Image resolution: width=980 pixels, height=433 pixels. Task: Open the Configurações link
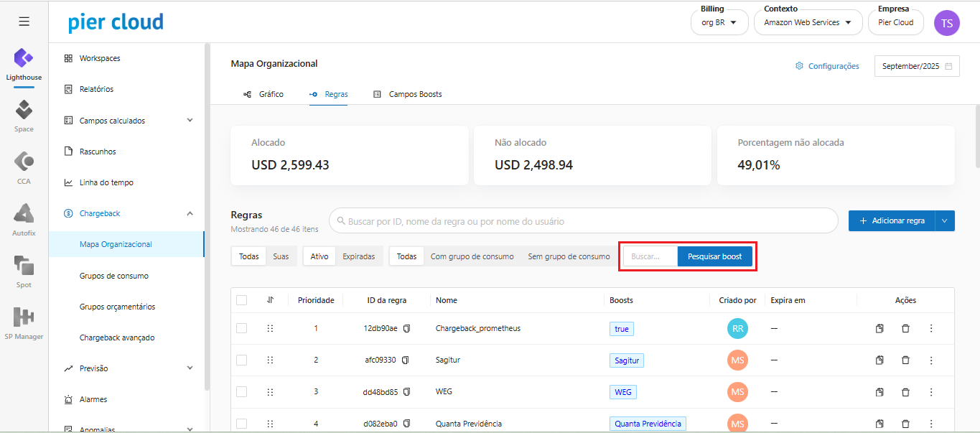coord(827,66)
